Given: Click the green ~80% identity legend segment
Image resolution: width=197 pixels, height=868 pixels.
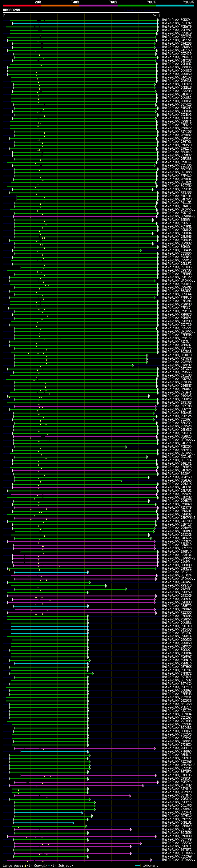Looking at the screenshot, I should pos(137,6).
